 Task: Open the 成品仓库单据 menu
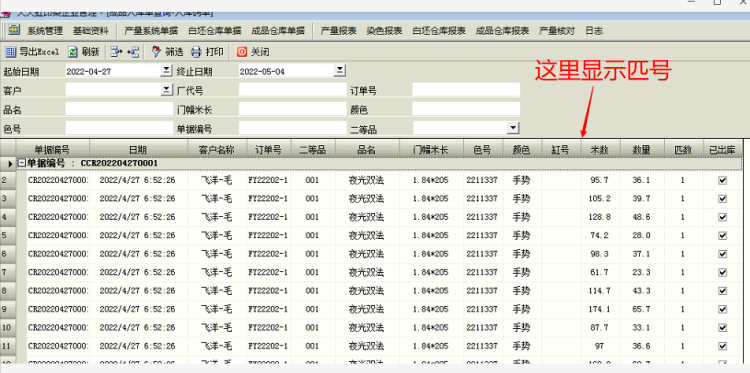278,31
